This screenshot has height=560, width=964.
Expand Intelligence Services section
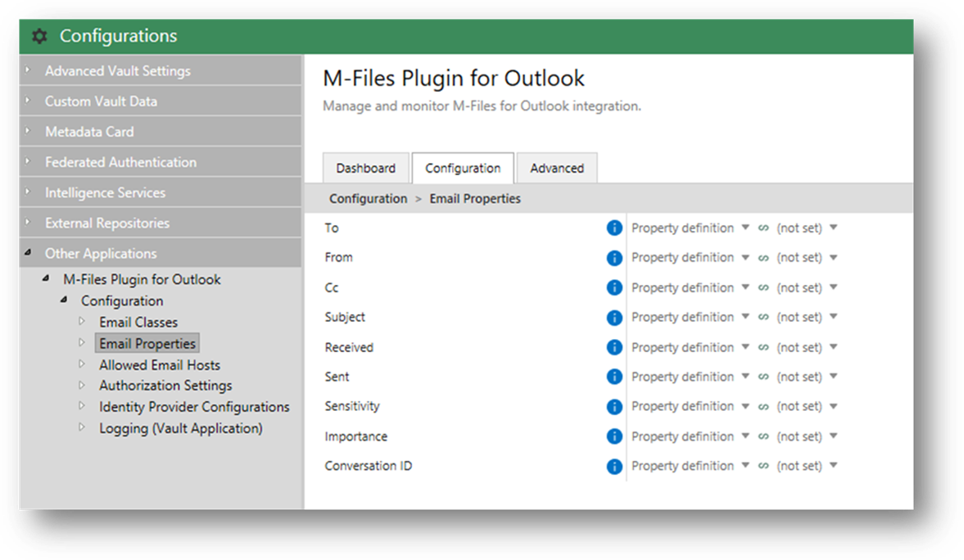coord(161,192)
